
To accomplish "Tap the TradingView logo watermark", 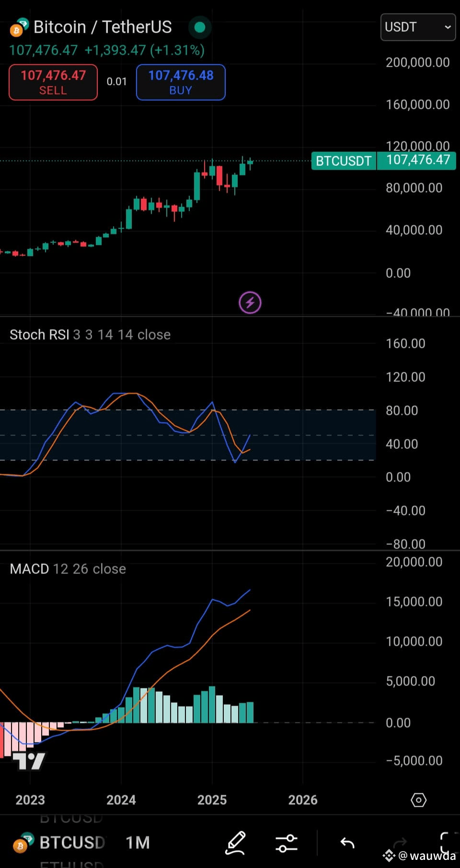I will 29,761.
